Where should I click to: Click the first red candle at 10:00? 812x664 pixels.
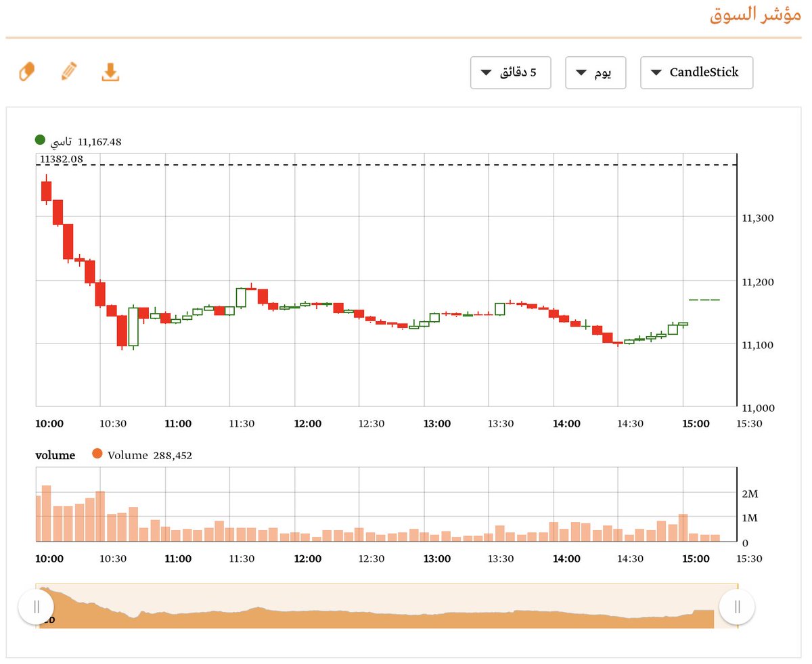coord(46,191)
